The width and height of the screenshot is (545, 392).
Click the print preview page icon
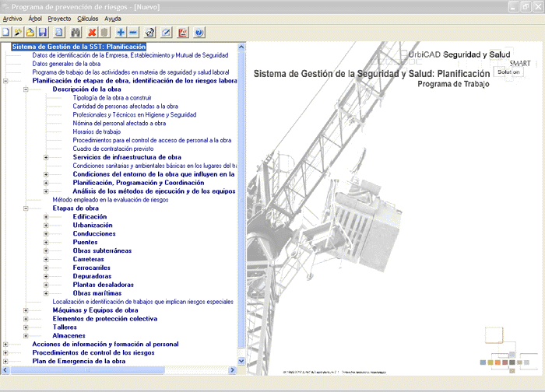tap(59, 33)
